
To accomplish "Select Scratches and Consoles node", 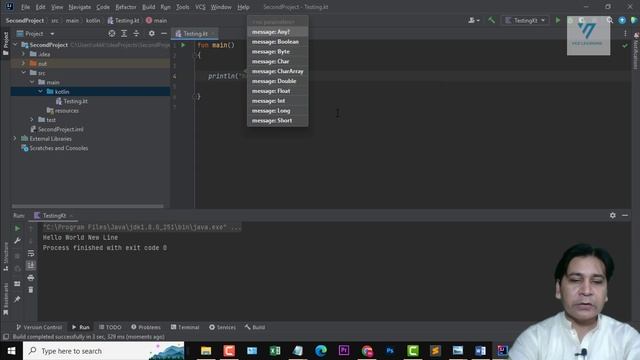I will tap(54, 148).
